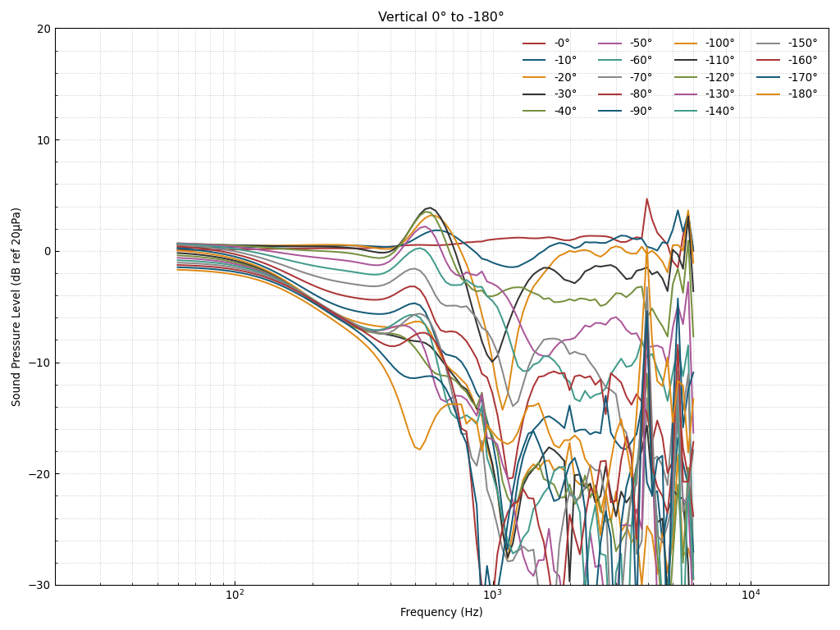
Task: Click the legend entry '-110°'
Action: tap(704, 60)
